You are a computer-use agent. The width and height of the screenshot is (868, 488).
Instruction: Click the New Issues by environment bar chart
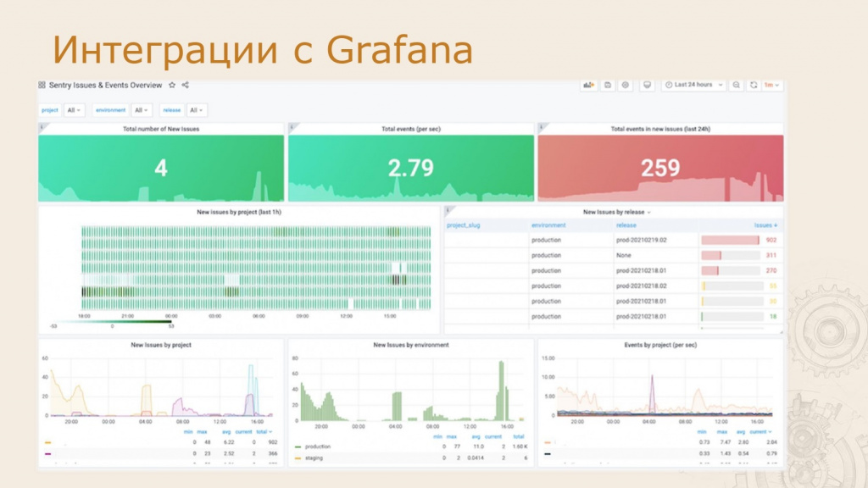point(412,390)
